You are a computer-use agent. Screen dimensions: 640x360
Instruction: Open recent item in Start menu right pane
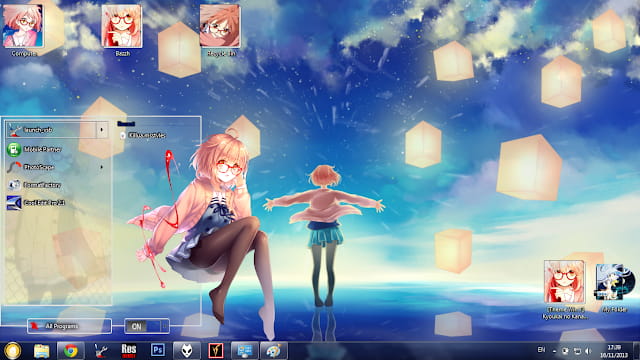(143, 135)
